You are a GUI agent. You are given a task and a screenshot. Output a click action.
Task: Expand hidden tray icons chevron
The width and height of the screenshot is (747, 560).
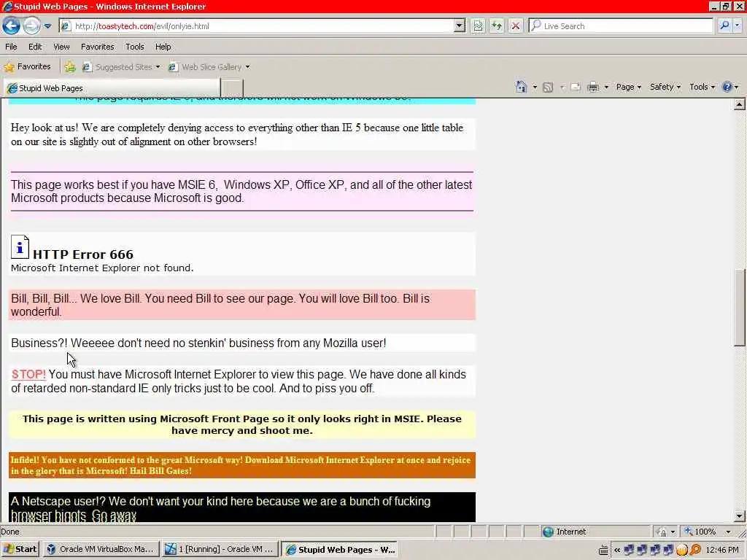tap(617, 550)
